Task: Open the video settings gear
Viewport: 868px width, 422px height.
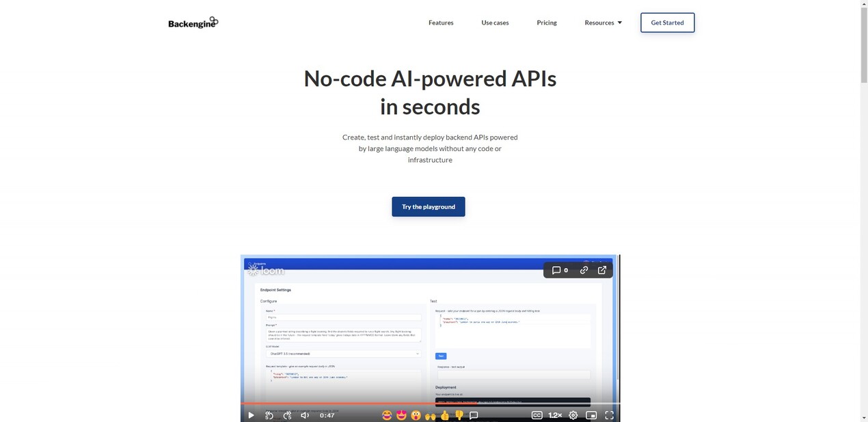Action: tap(573, 415)
